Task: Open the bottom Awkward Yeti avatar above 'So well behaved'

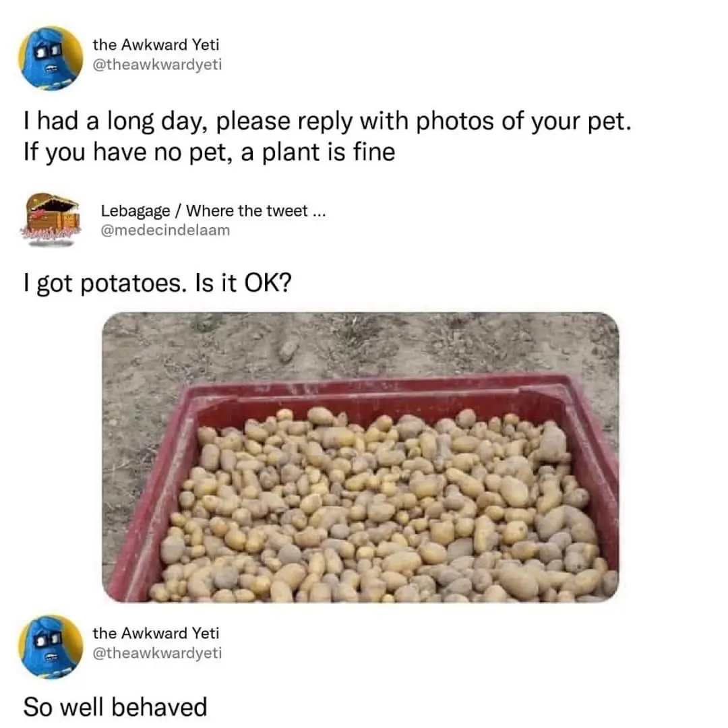Action: (51, 646)
